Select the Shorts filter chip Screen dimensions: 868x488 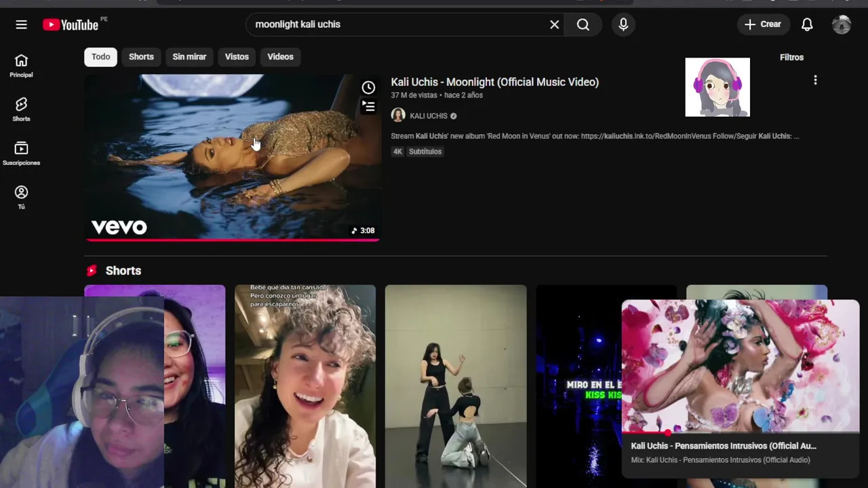coord(141,57)
